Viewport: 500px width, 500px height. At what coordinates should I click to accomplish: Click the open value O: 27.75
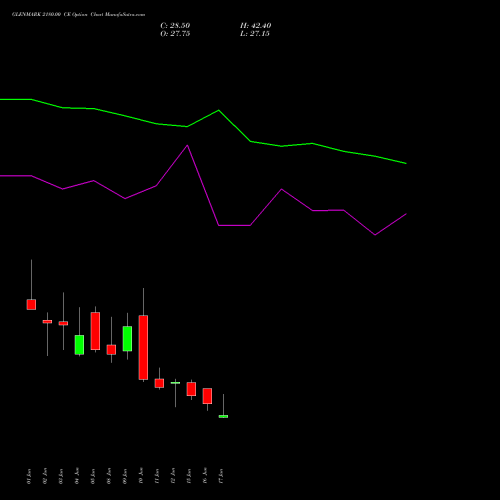click(175, 34)
